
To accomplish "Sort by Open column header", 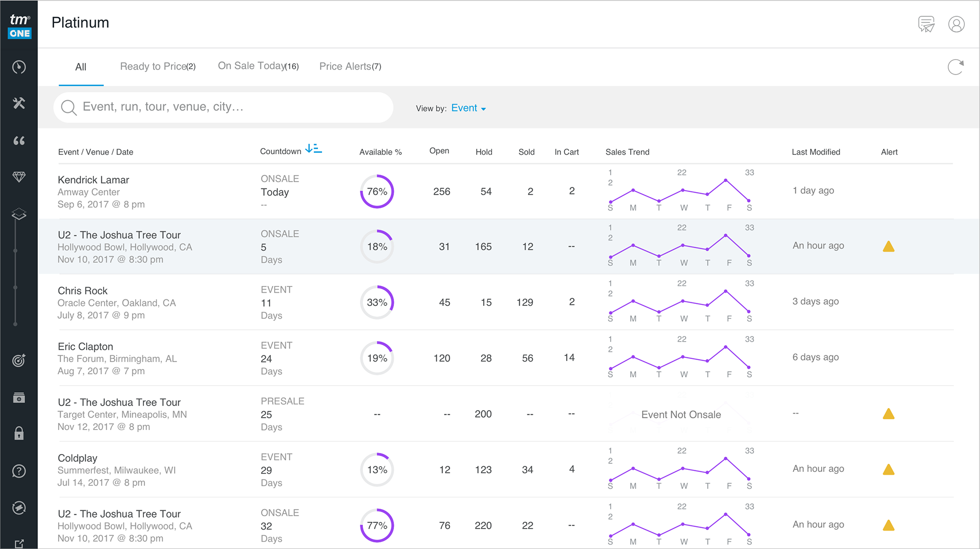I will pyautogui.click(x=439, y=151).
